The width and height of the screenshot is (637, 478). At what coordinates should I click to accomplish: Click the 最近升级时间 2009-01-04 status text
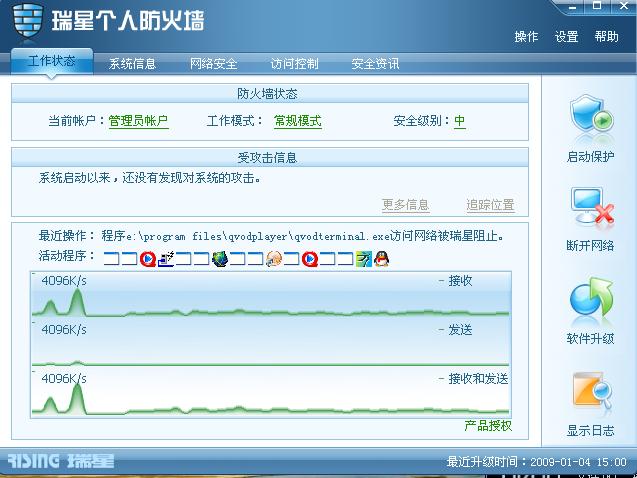536,462
